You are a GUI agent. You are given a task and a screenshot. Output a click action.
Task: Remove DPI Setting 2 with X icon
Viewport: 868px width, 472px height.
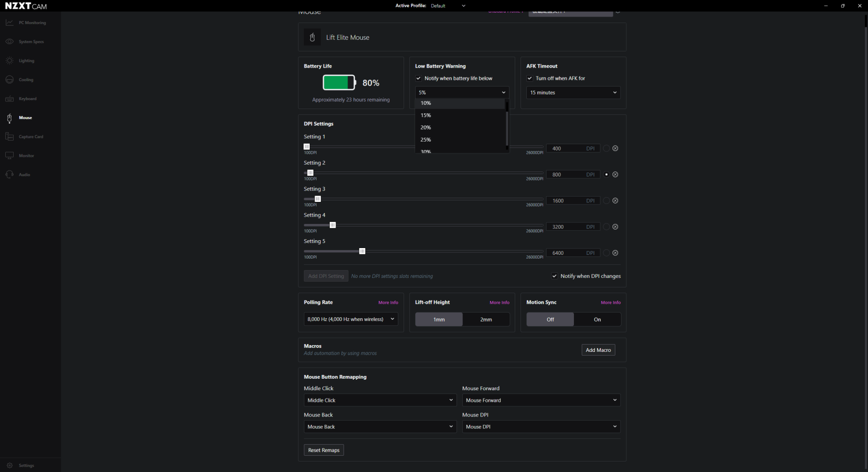tap(615, 175)
